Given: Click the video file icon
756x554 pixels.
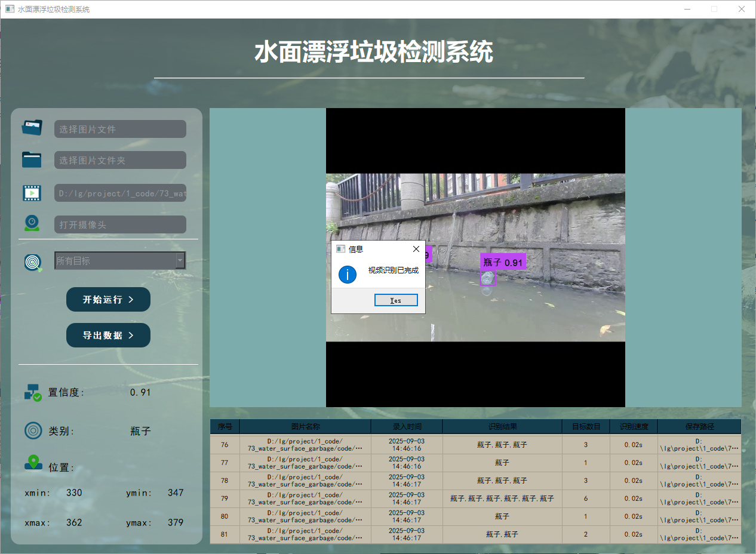Looking at the screenshot, I should click(32, 193).
